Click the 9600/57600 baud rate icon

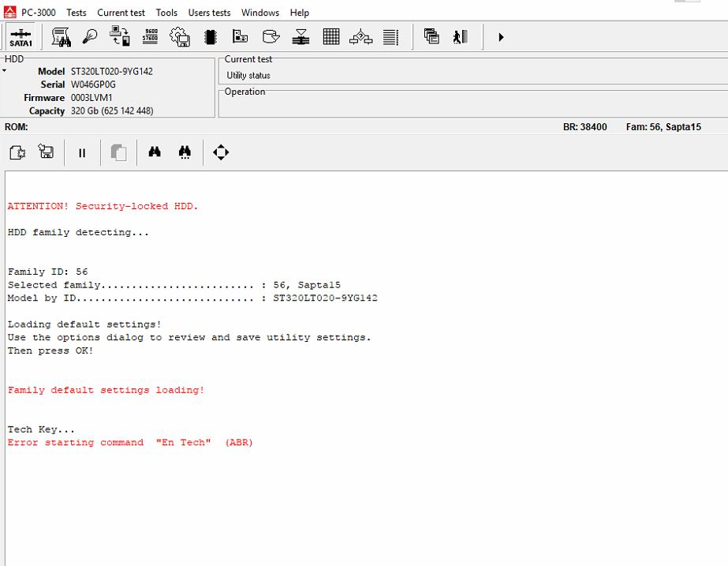point(150,36)
